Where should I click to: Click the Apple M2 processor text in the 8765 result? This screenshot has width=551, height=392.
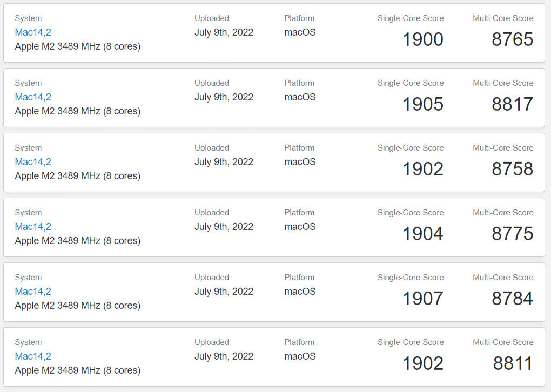77,46
